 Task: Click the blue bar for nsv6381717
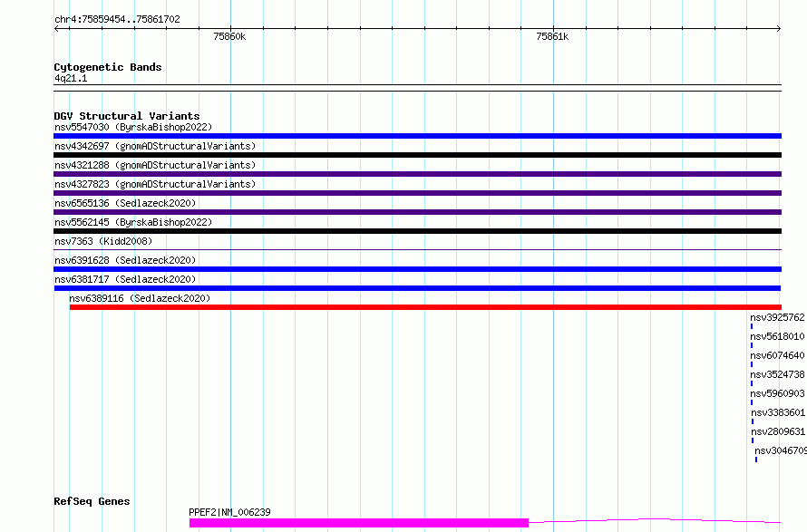417,288
